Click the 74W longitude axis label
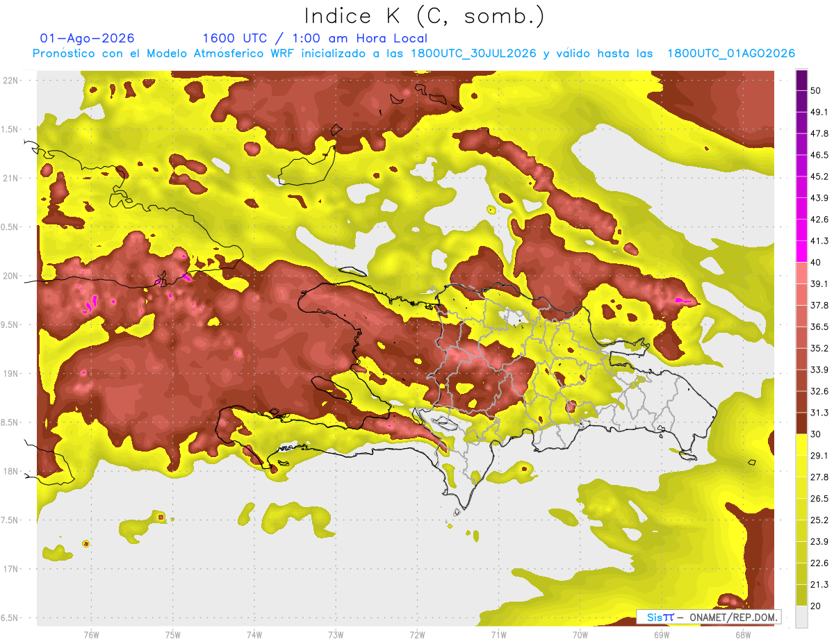 pos(254,634)
